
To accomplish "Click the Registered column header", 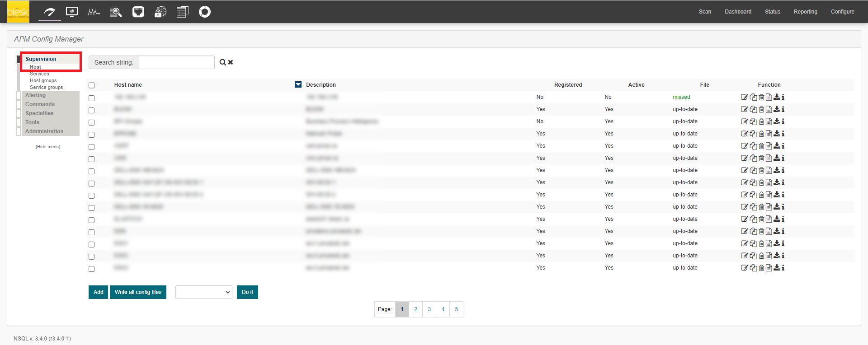I will [x=568, y=85].
